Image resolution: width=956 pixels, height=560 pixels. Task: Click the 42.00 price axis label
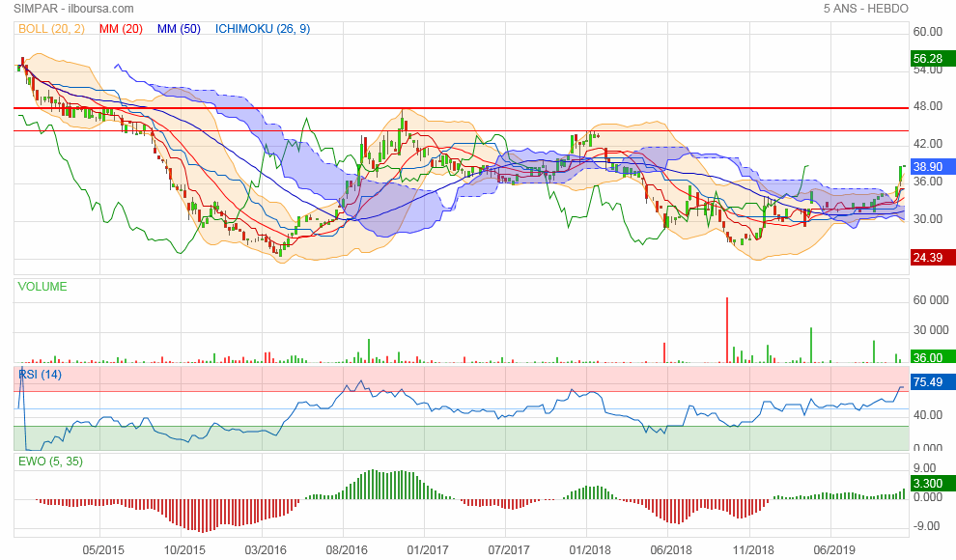pyautogui.click(x=927, y=144)
